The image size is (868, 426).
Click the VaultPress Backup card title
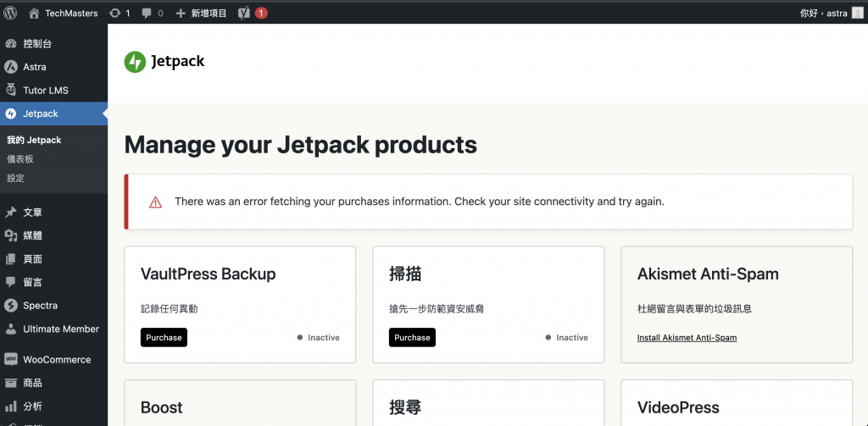[209, 274]
